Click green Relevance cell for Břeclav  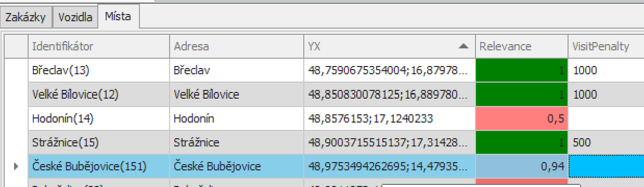pos(521,70)
